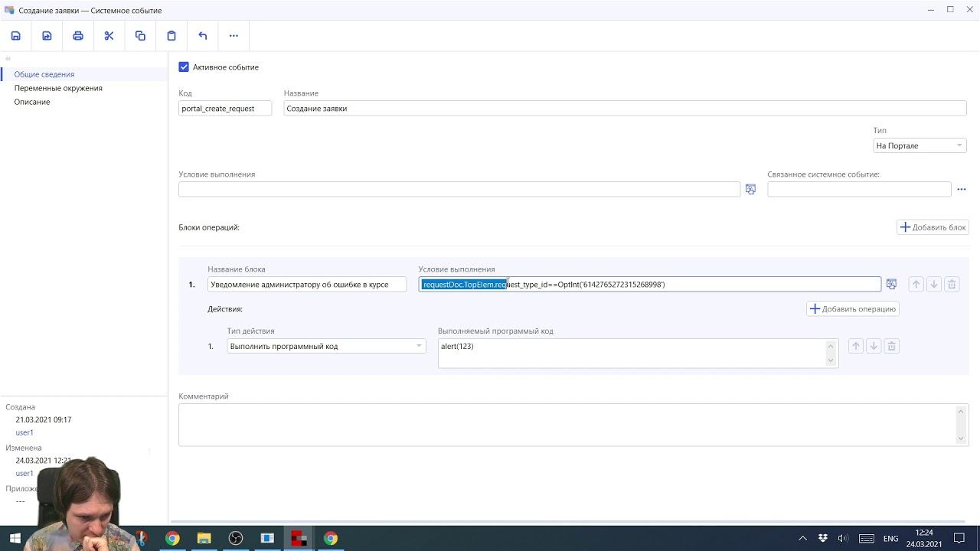Viewport: 980px width, 551px height.
Task: Uncheck the Активное событие checkbox
Action: (184, 67)
